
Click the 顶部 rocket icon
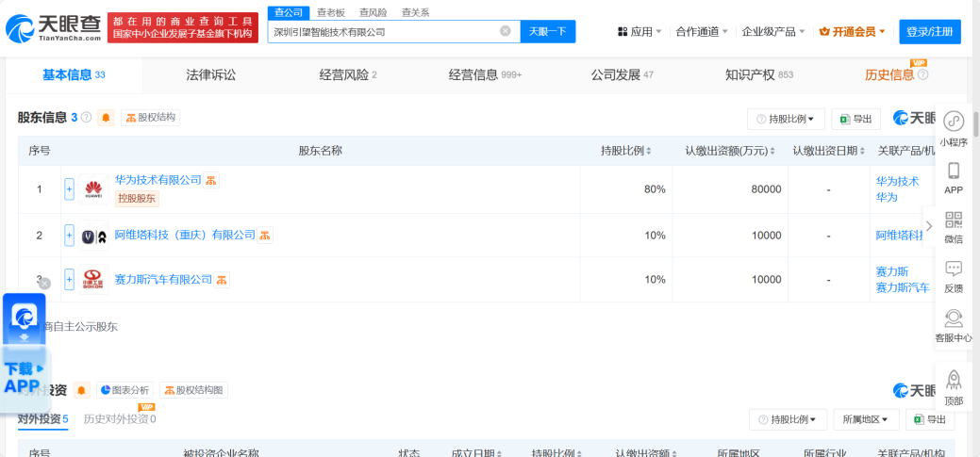(953, 380)
